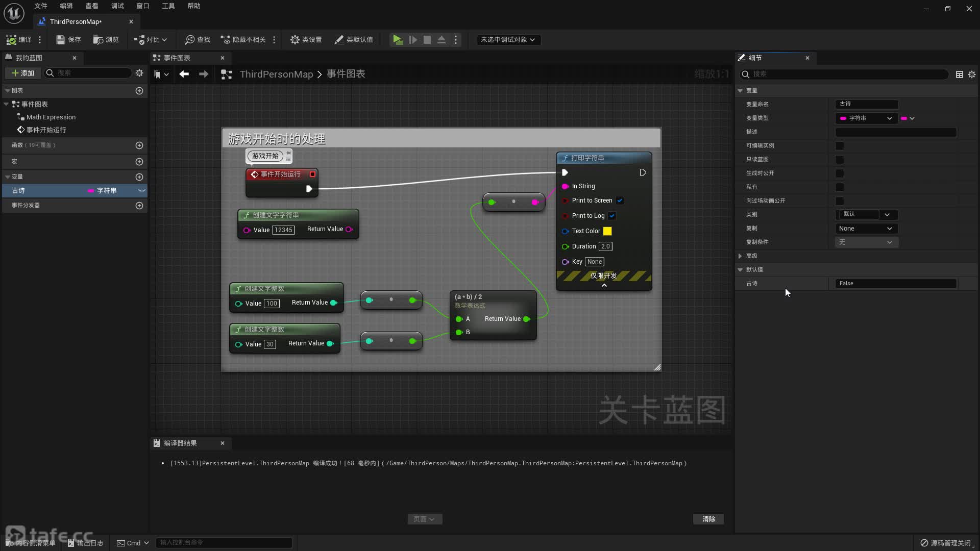Add a new function with plus icon
Image resolution: width=980 pixels, height=551 pixels.
pyautogui.click(x=139, y=145)
